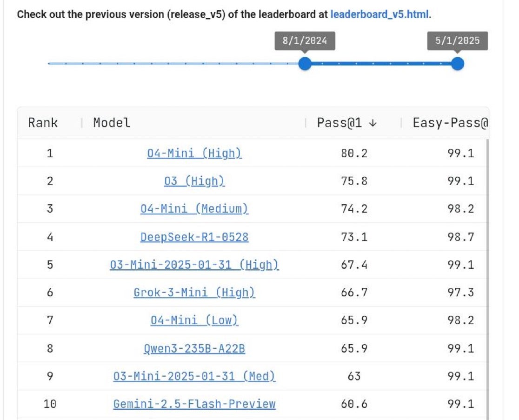Screen dimensions: 519x420
Task: Click the 80.2 Pass@1 score cell
Action: (354, 153)
